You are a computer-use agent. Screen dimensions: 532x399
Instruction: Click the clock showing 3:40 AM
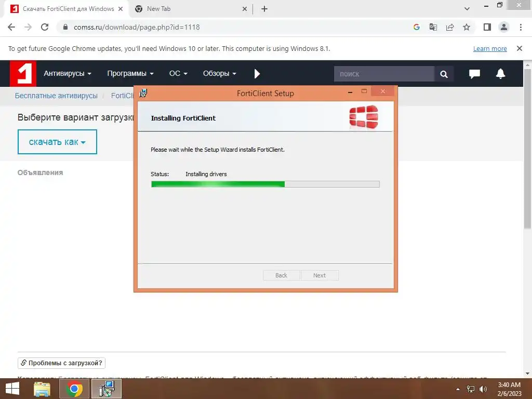point(509,385)
